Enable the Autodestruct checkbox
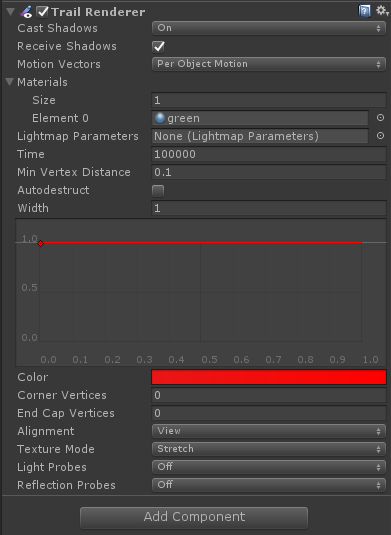 [158, 190]
